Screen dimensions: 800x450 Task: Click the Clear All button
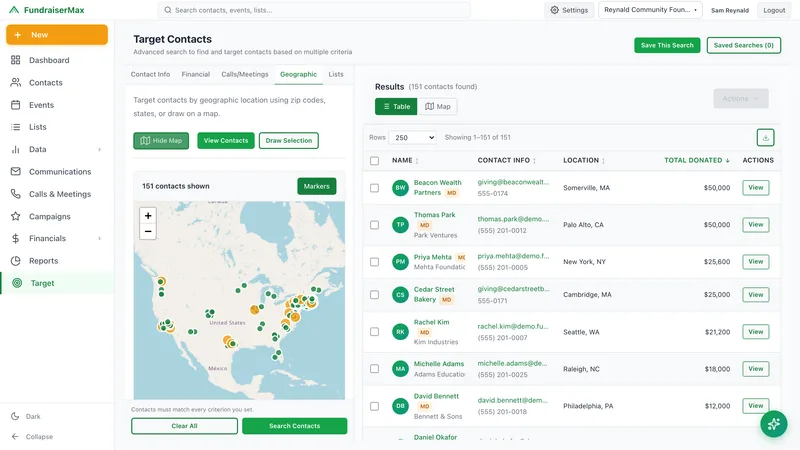tap(184, 426)
